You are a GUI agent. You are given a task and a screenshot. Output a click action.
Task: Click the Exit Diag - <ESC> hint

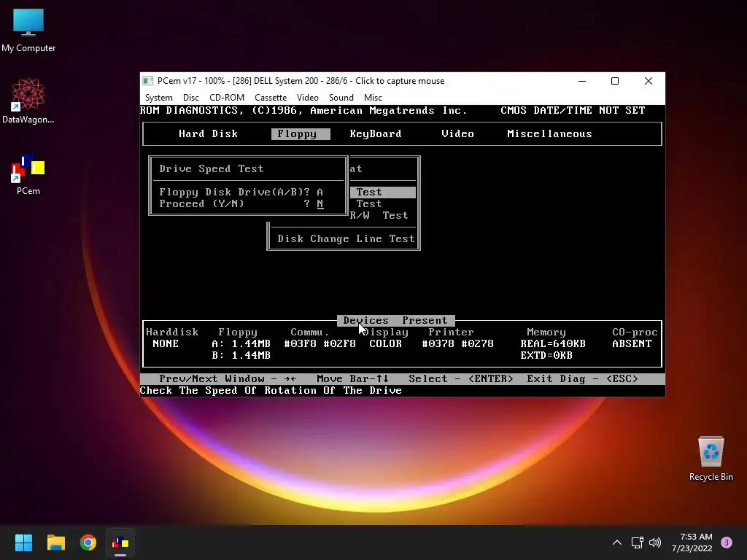coord(582,378)
